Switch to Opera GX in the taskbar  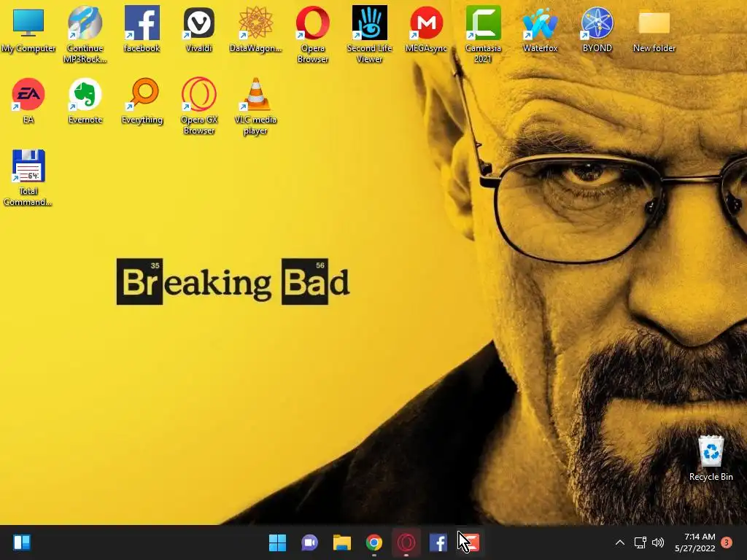coord(406,542)
